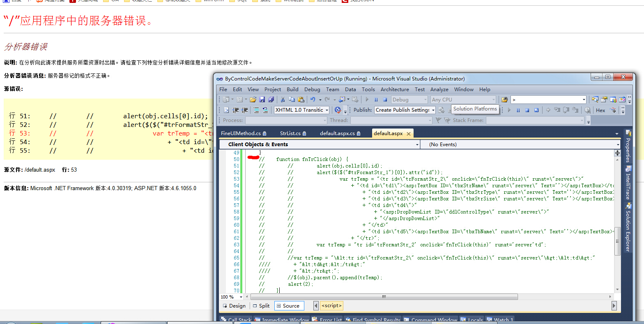
Task: Close the default.aspx tab
Action: (408, 134)
